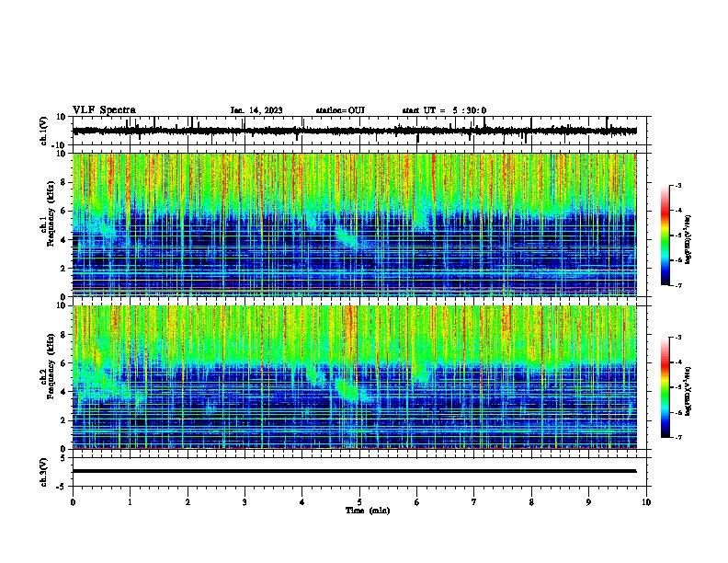
Task: Click the "-3" label on ch.1 color bar
Action: (x=677, y=186)
